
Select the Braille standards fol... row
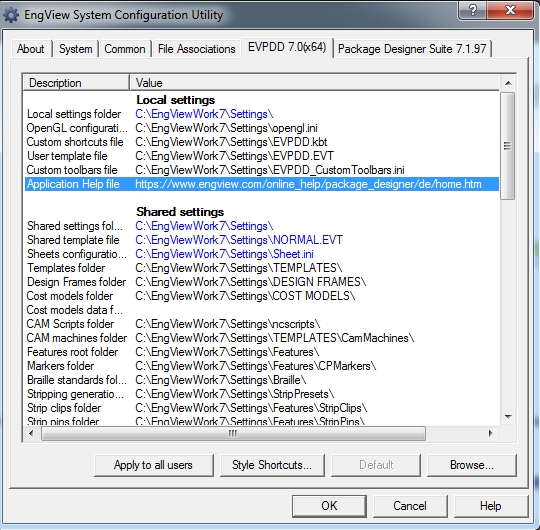click(261, 380)
